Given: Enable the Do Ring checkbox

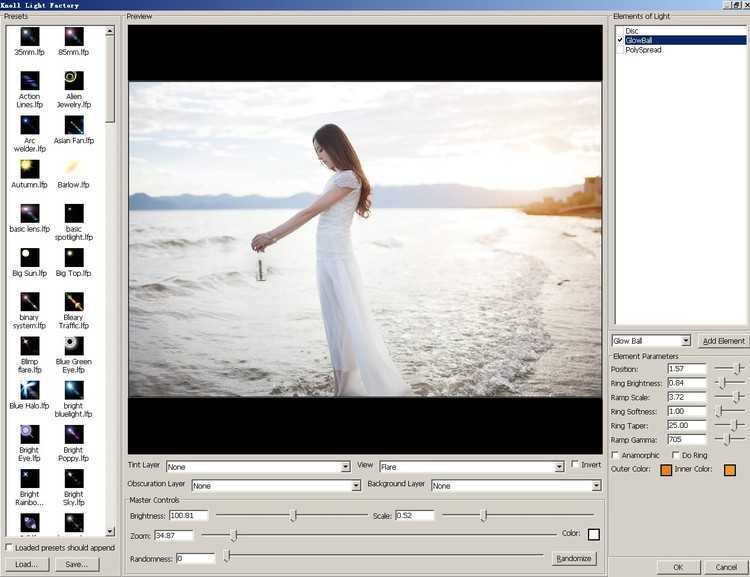Looking at the screenshot, I should tap(675, 455).
